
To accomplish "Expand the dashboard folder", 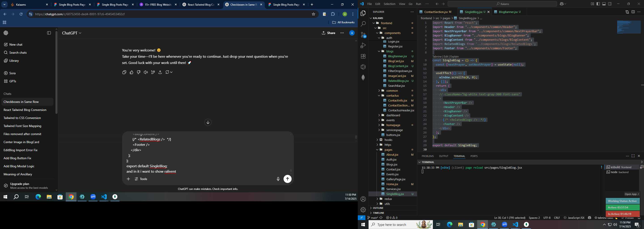I will pos(393,115).
